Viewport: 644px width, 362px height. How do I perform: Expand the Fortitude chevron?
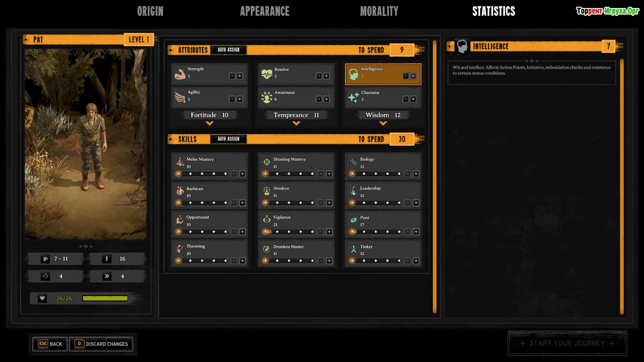(x=209, y=123)
